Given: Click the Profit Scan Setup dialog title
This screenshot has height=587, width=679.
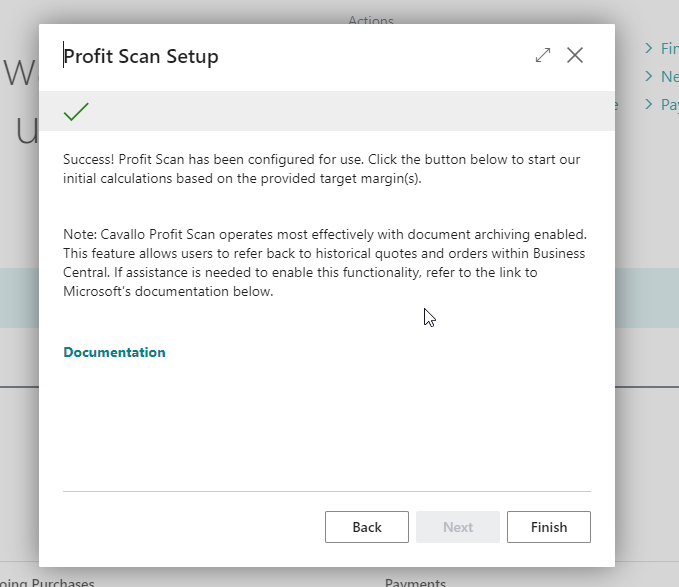Looking at the screenshot, I should pyautogui.click(x=141, y=56).
